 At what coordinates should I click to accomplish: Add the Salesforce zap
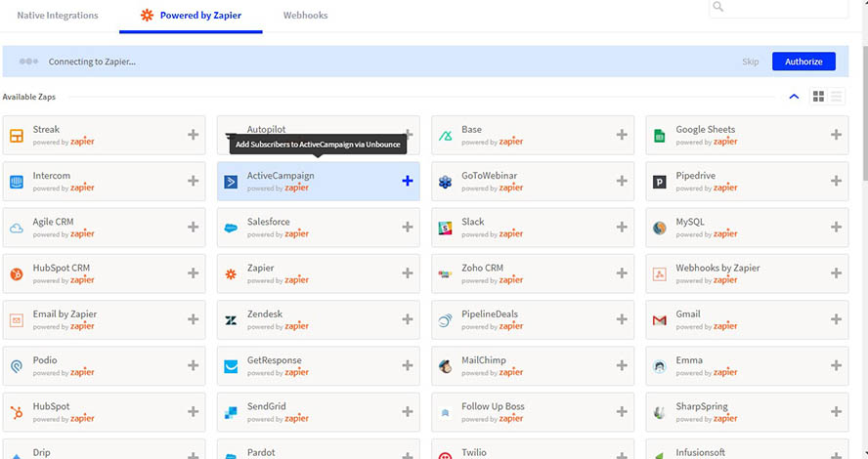tap(408, 227)
